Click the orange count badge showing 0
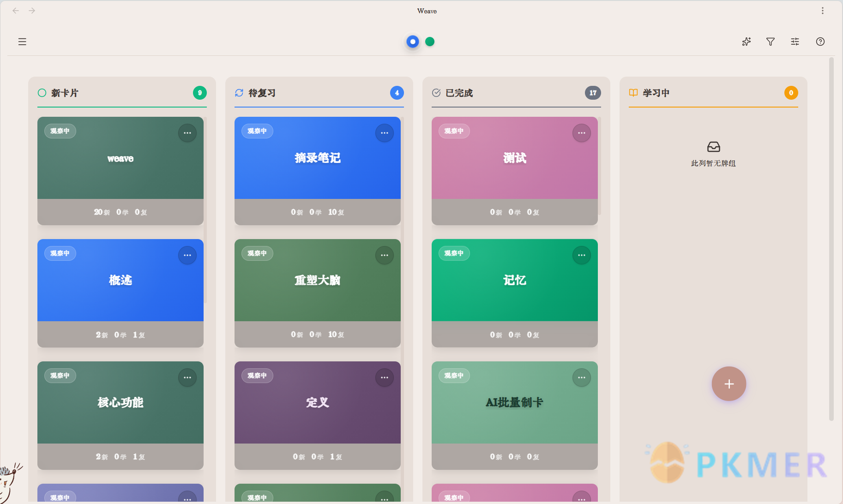The image size is (843, 504). pos(791,93)
